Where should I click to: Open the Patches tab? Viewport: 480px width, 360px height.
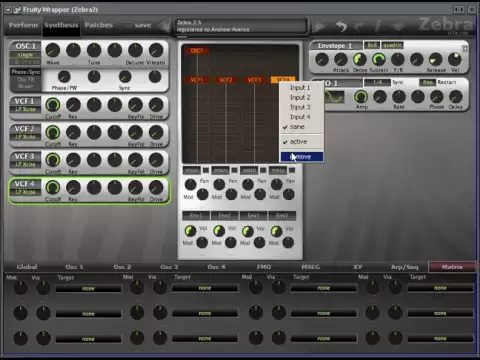(99, 25)
